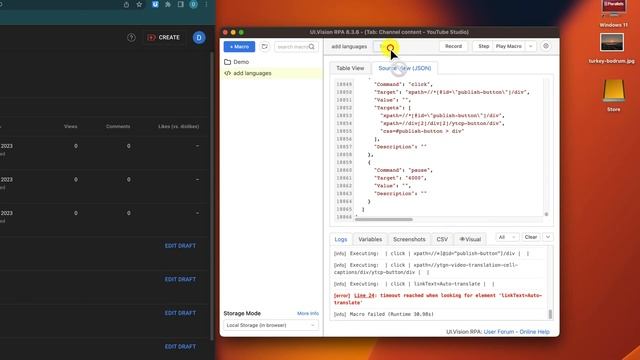Maximize the UI.Vision RPA window
The image size is (640, 360).
click(241, 32)
